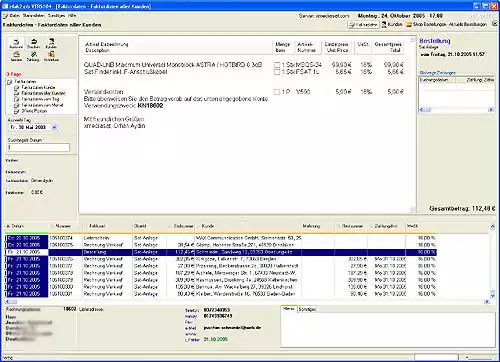Image resolution: width=500 pixels, height=362 pixels.
Task: Click the Kunden icon in left toolbar
Action: (51, 43)
